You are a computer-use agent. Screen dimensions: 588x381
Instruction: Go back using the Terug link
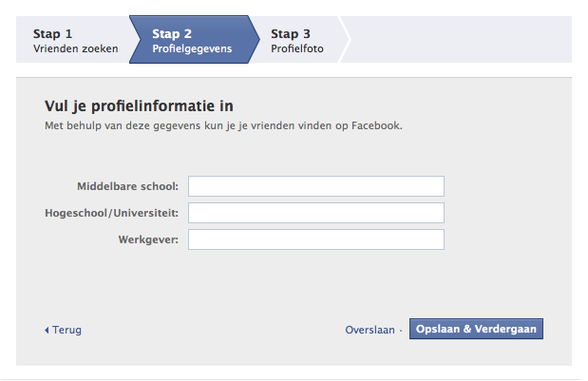(x=66, y=330)
